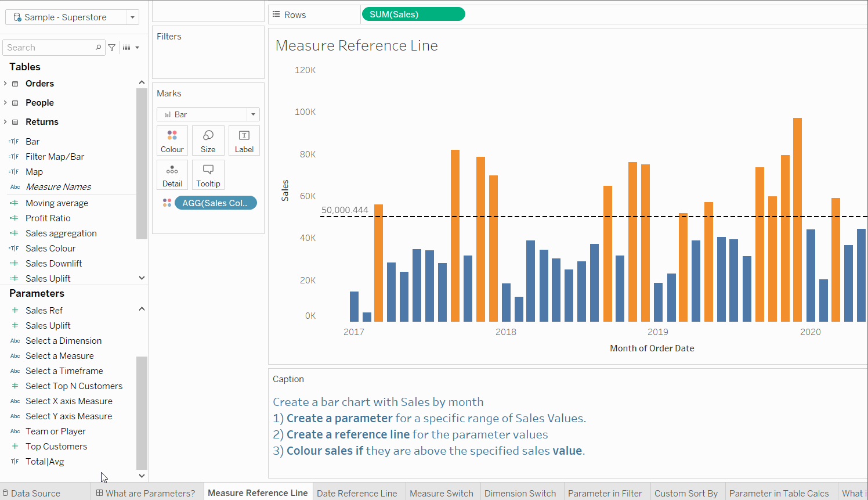
Task: Switch to Date Reference Line tab
Action: click(357, 493)
